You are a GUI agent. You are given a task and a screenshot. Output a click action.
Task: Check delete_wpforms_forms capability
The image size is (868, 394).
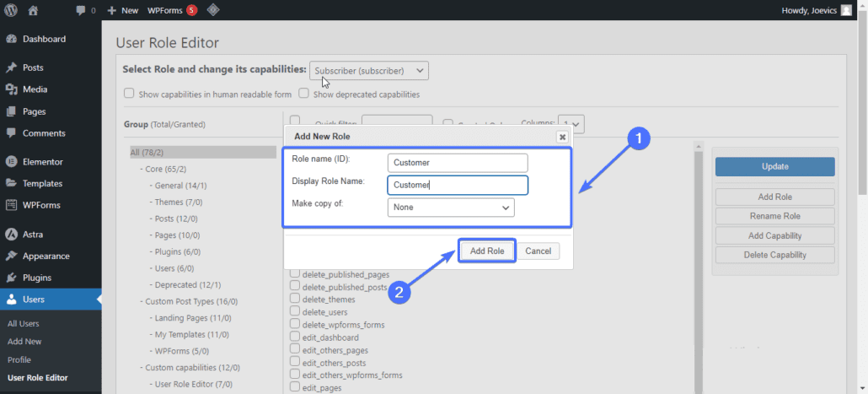[295, 324]
